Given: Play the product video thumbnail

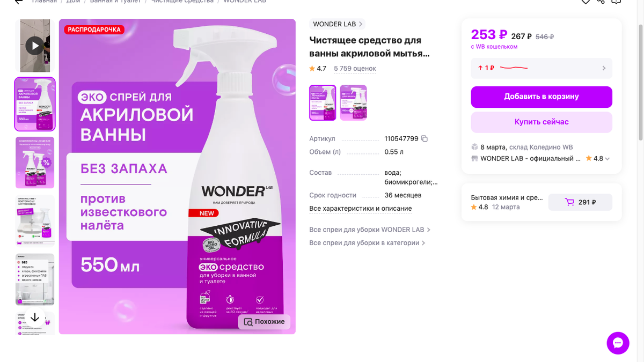Looking at the screenshot, I should [x=35, y=46].
